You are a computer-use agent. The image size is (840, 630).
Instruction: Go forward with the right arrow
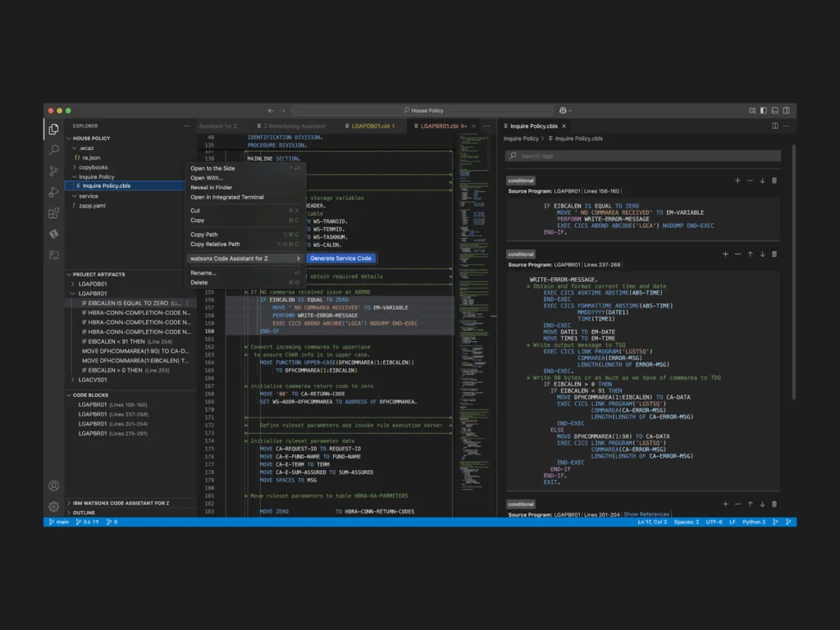click(282, 111)
